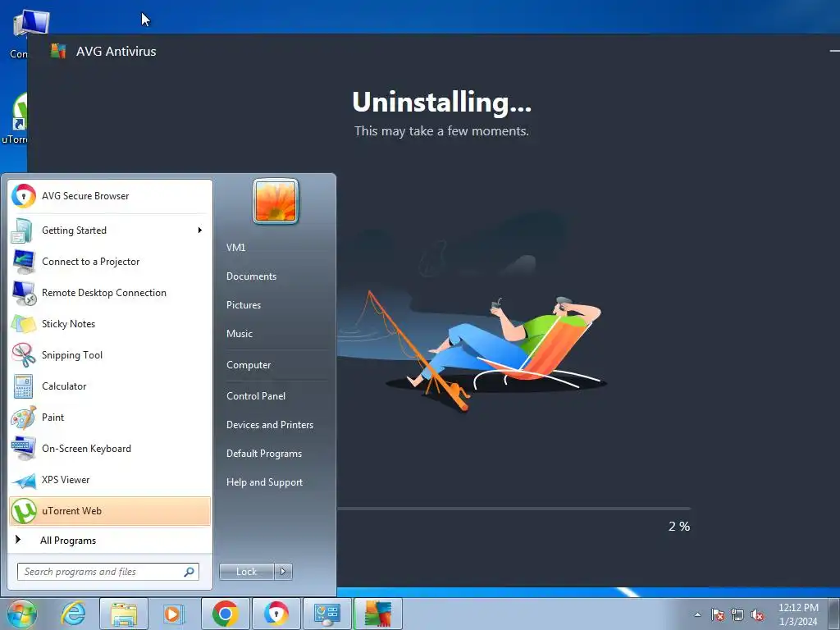Open Computer from the Start menu
This screenshot has width=840, height=630.
(249, 365)
